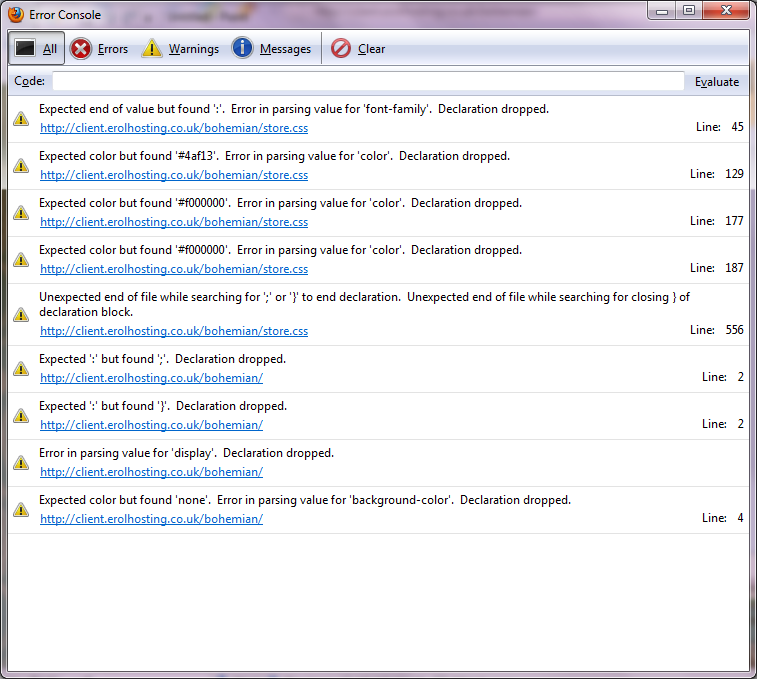Viewport: 757px width, 679px height.
Task: Show all console entries with All button
Action: tap(36, 48)
